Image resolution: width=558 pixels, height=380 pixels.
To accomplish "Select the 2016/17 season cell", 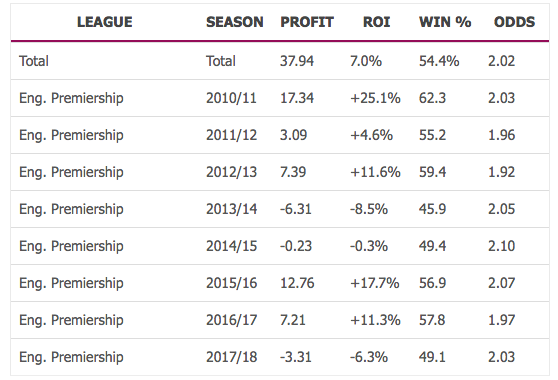I will click(231, 320).
